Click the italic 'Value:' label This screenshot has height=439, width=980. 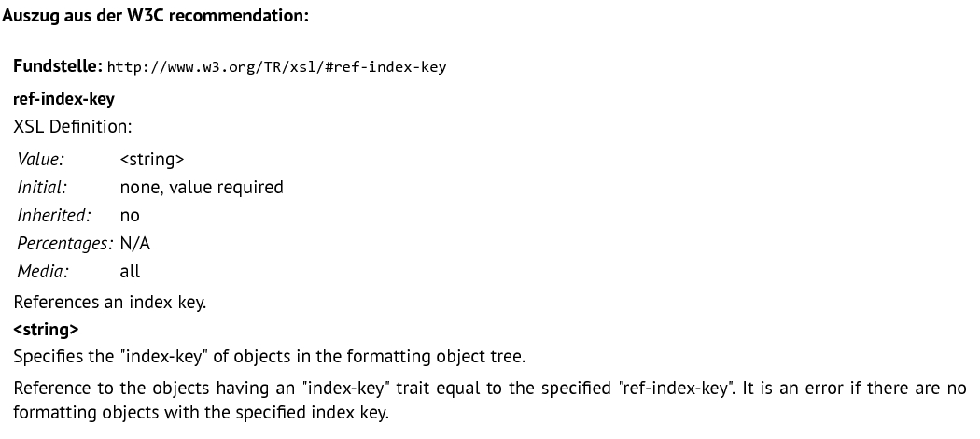41,160
